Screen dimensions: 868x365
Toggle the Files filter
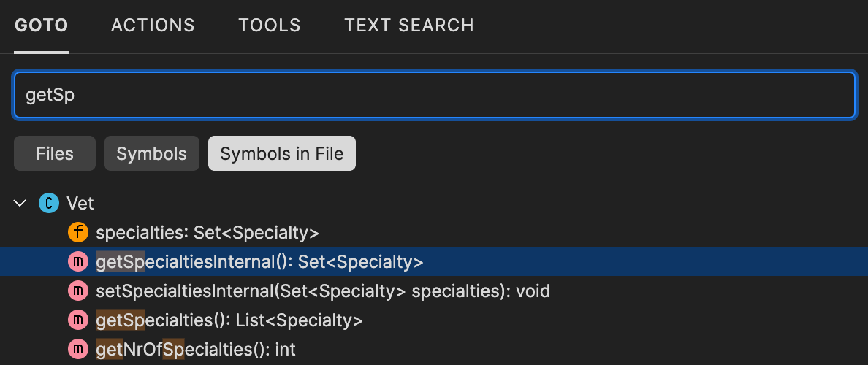pyautogui.click(x=55, y=154)
